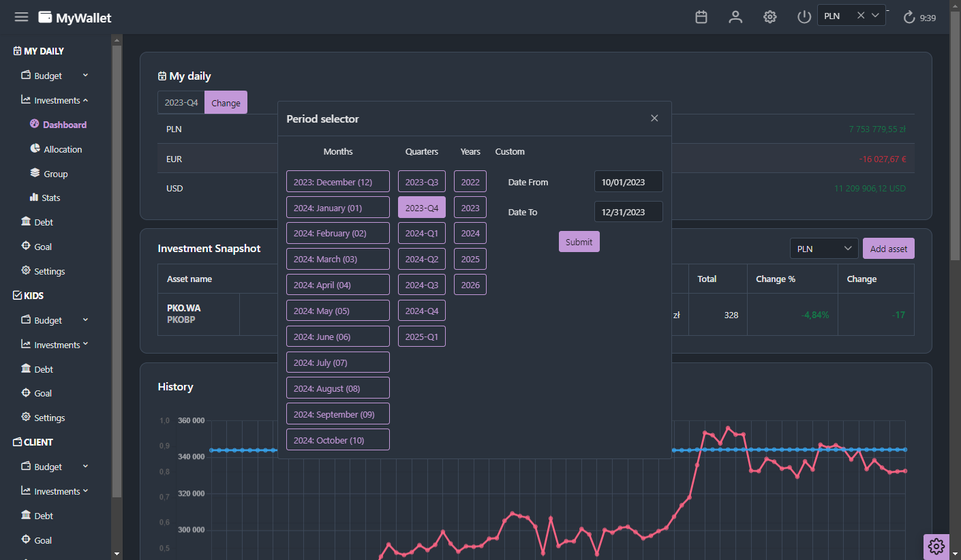
Task: Choose 2024: April (04) month
Action: 338,285
